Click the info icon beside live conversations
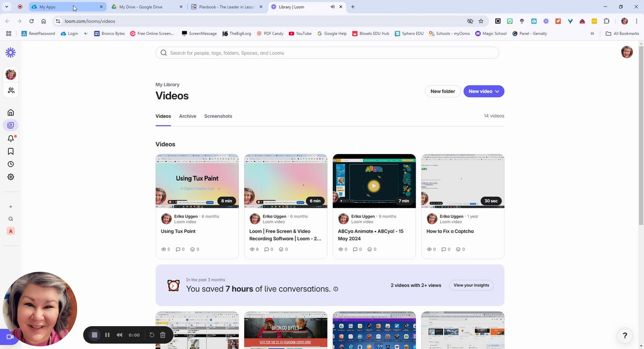The image size is (644, 349). click(x=336, y=289)
